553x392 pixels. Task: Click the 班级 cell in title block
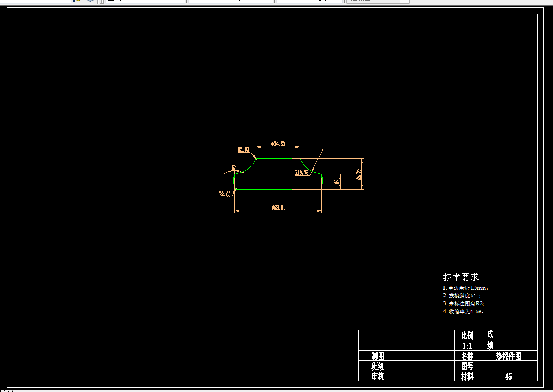tap(378, 366)
